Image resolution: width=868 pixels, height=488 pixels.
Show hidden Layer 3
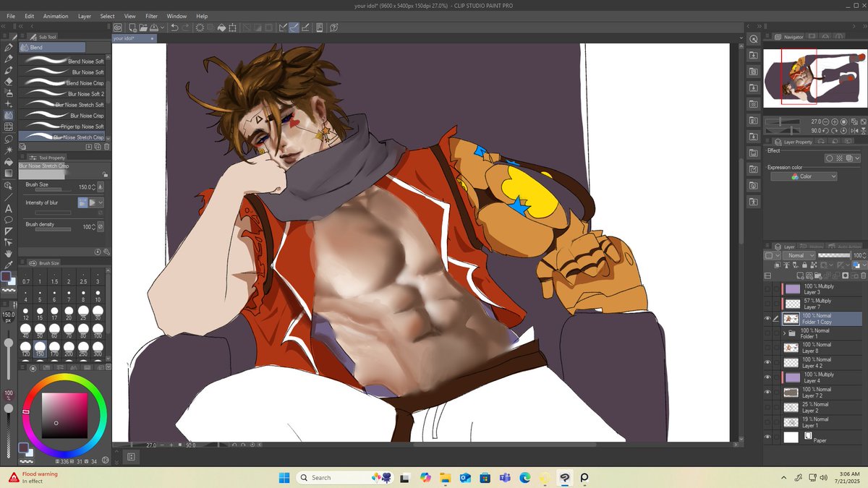tap(767, 289)
